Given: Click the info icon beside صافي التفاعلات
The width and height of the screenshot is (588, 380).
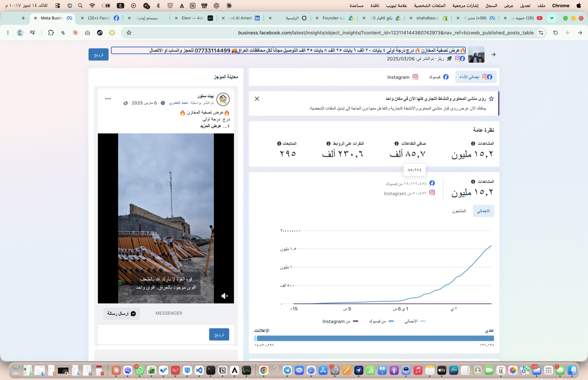Looking at the screenshot, I should coord(396,143).
